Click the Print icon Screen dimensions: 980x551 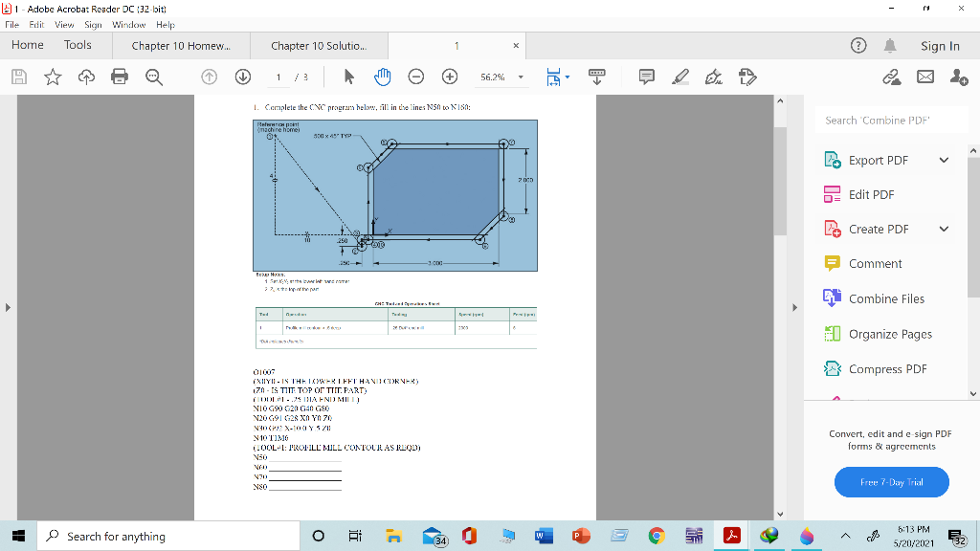pyautogui.click(x=120, y=77)
